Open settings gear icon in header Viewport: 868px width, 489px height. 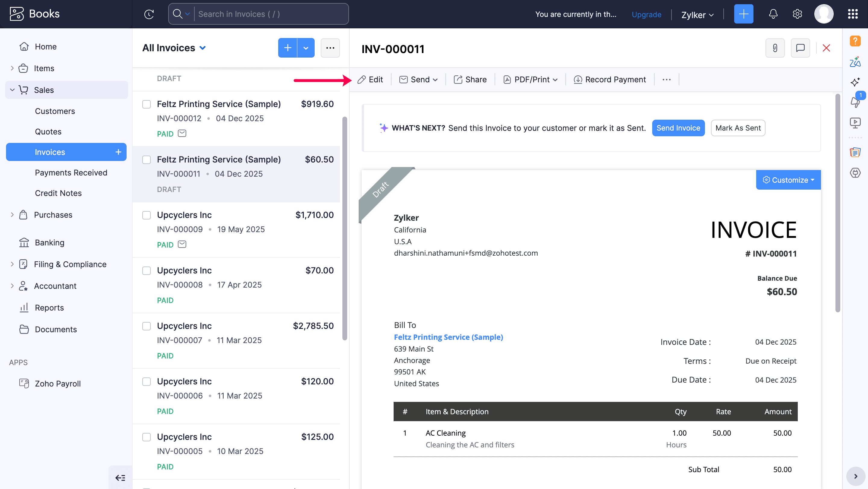tap(797, 14)
